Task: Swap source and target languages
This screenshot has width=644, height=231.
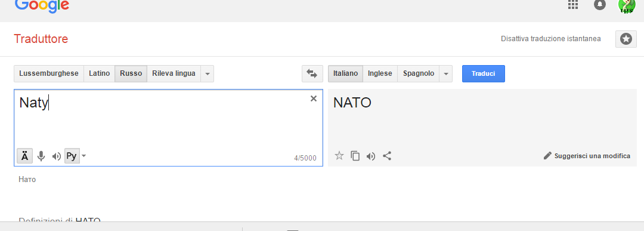Action: click(x=312, y=73)
